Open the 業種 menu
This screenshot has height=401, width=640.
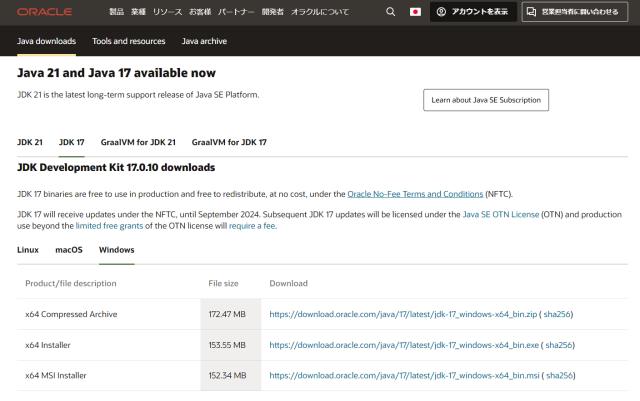138,12
